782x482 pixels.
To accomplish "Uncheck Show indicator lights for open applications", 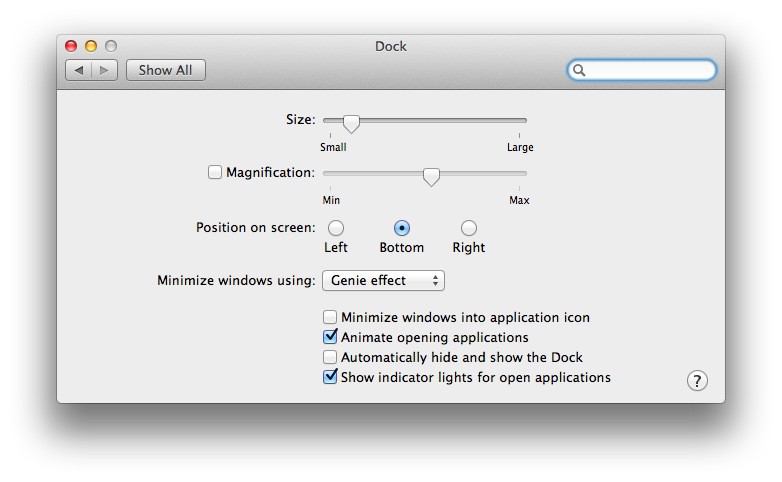I will tap(330, 377).
